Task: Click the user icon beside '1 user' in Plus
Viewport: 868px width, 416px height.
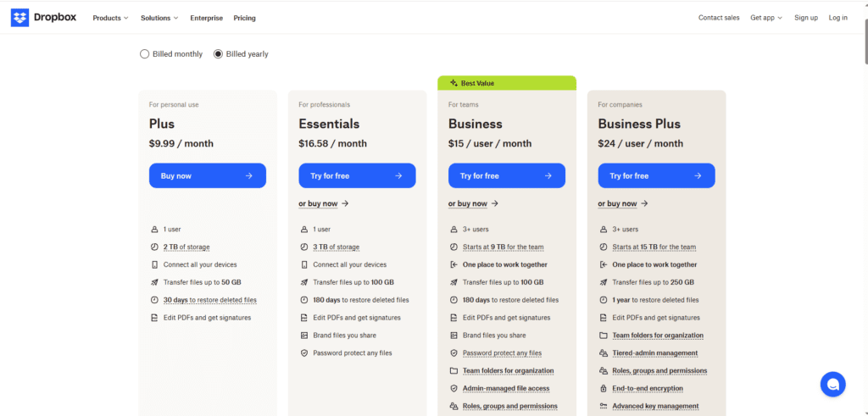Action: (154, 230)
